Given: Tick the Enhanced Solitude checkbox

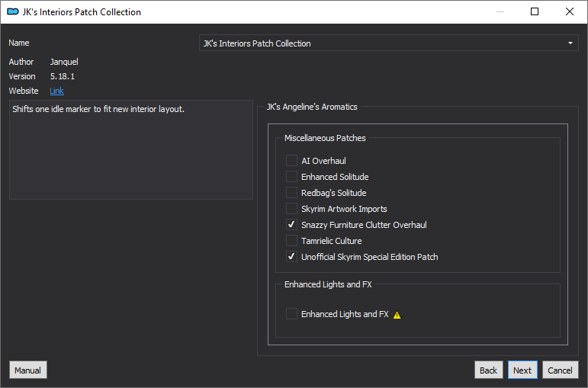Looking at the screenshot, I should point(291,177).
